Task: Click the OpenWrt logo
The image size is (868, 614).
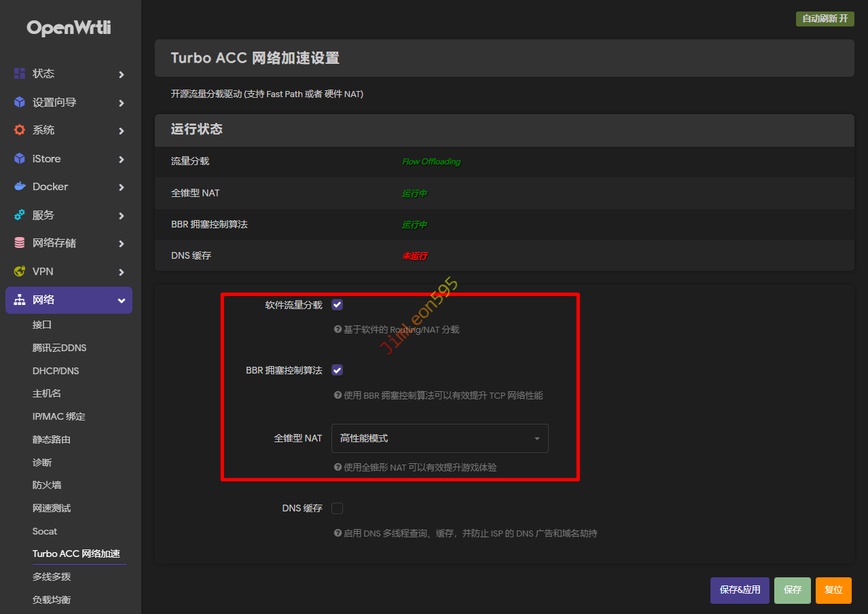Action: coord(69,28)
